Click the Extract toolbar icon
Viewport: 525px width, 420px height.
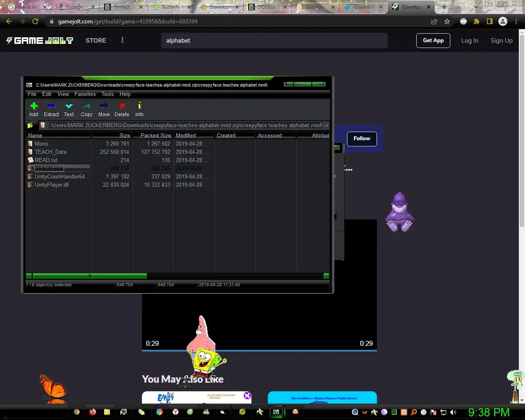(x=51, y=109)
